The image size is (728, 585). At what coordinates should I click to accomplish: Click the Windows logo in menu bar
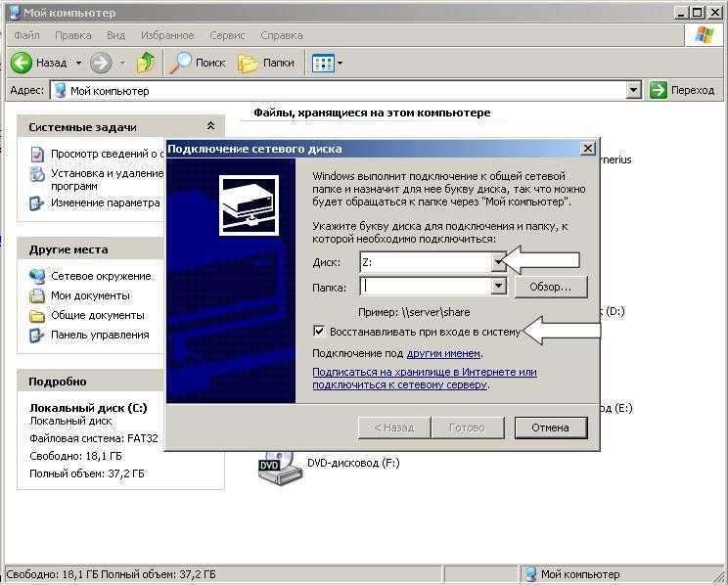point(704,35)
